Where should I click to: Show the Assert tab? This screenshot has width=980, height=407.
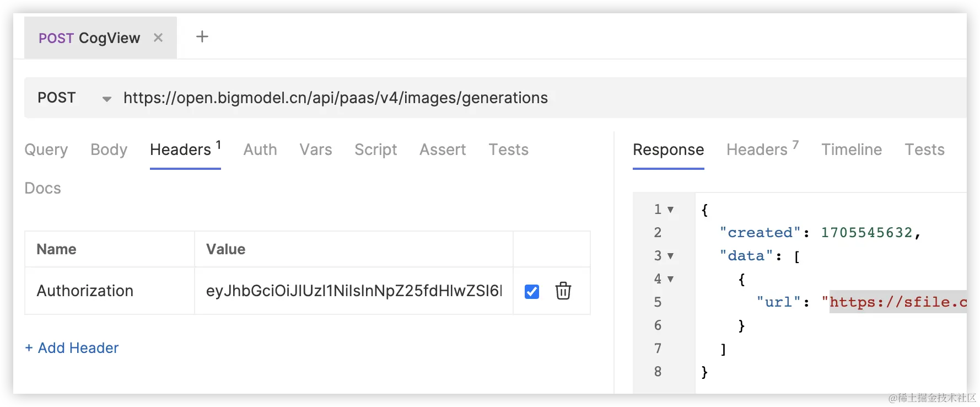click(x=443, y=149)
